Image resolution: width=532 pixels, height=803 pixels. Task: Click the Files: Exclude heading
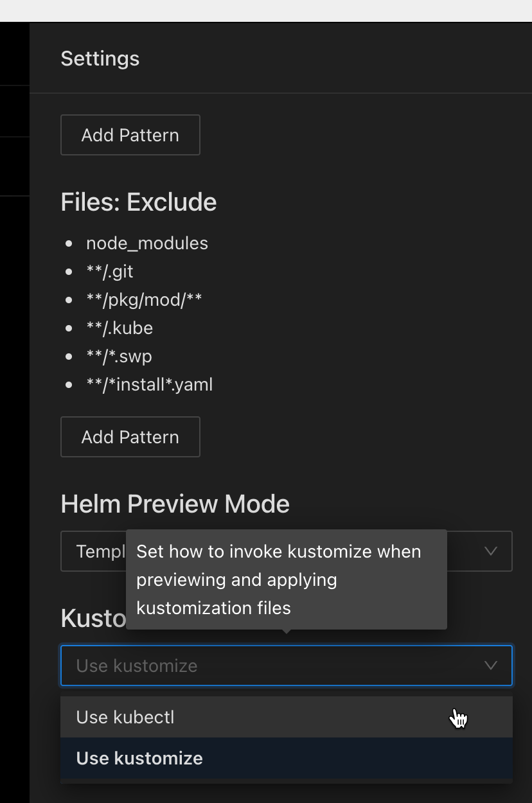(x=139, y=202)
